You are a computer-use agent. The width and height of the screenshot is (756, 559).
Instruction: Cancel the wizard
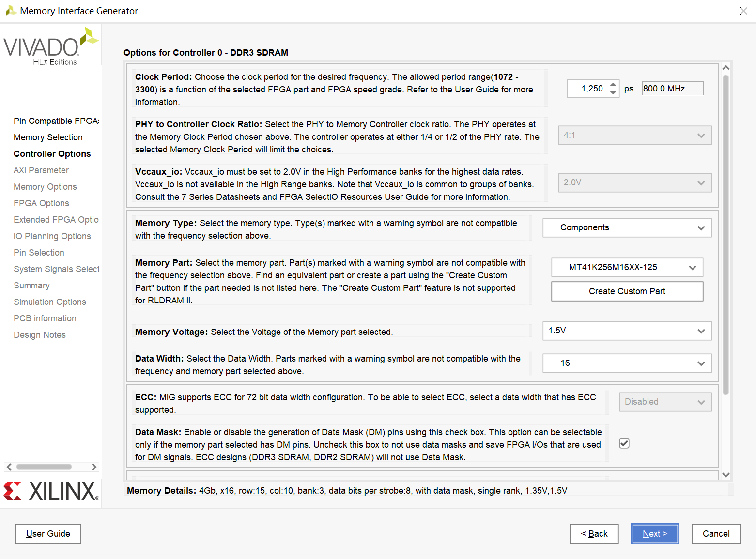[x=716, y=534]
